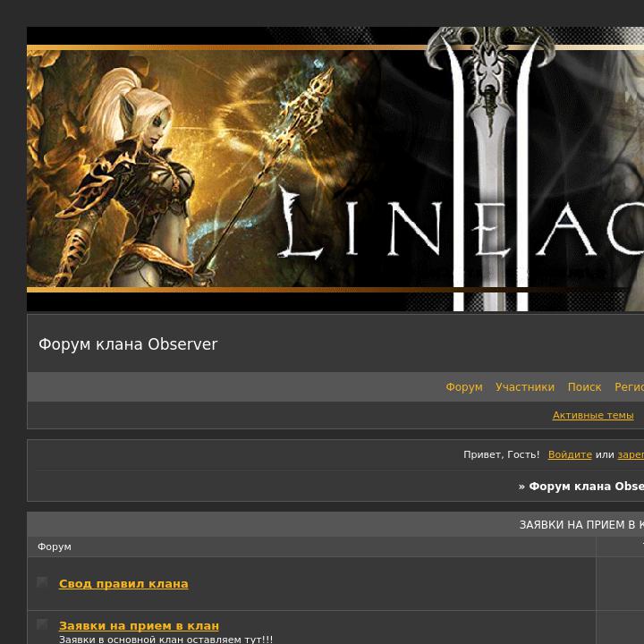Open the Участники members page
The image size is (644, 644).
click(x=524, y=387)
